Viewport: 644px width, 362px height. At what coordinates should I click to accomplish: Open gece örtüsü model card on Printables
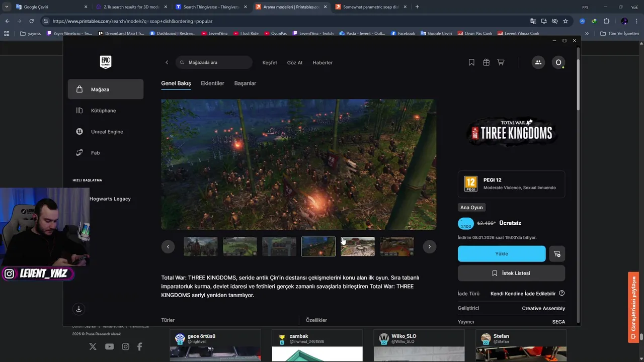pyautogui.click(x=215, y=345)
